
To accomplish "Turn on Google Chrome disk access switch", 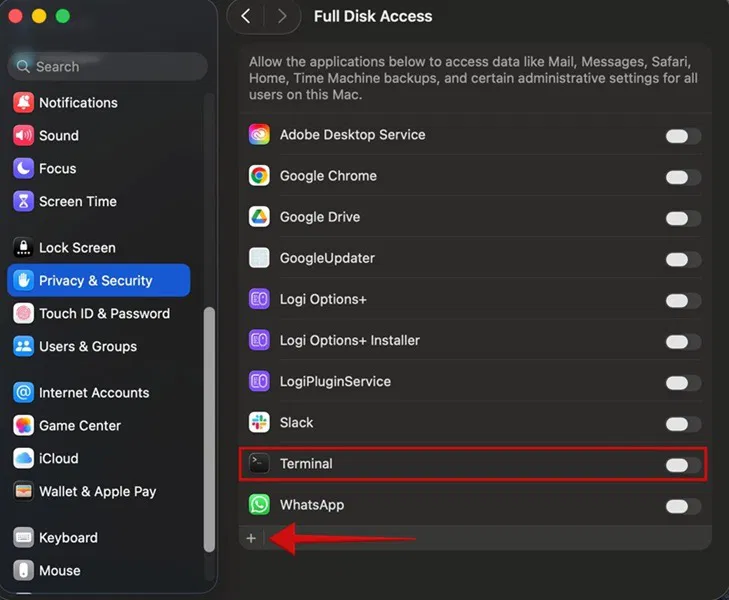I will [683, 177].
